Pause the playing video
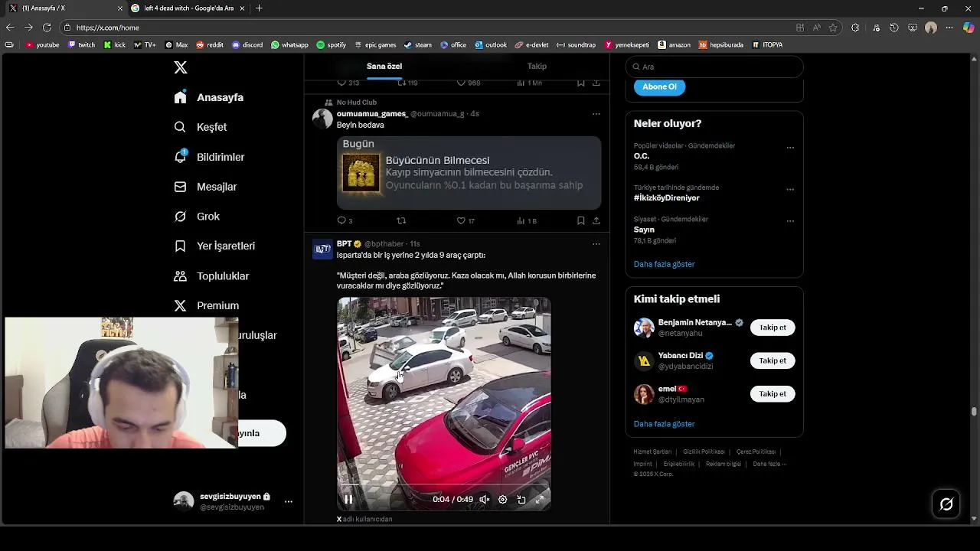This screenshot has height=551, width=980. [x=348, y=499]
